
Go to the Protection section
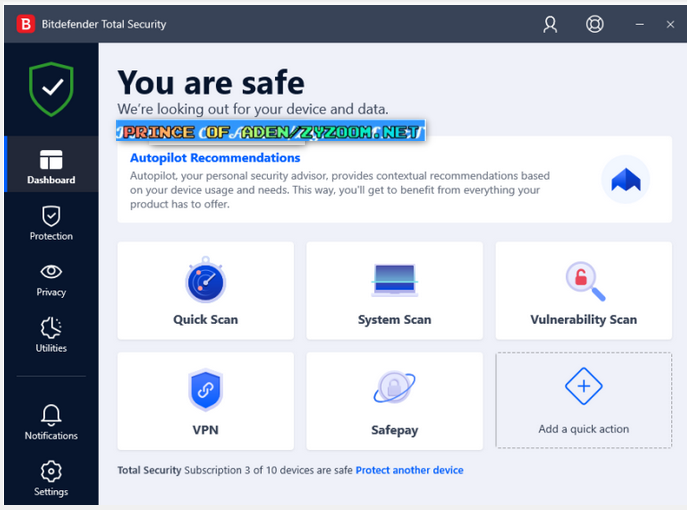(x=51, y=223)
